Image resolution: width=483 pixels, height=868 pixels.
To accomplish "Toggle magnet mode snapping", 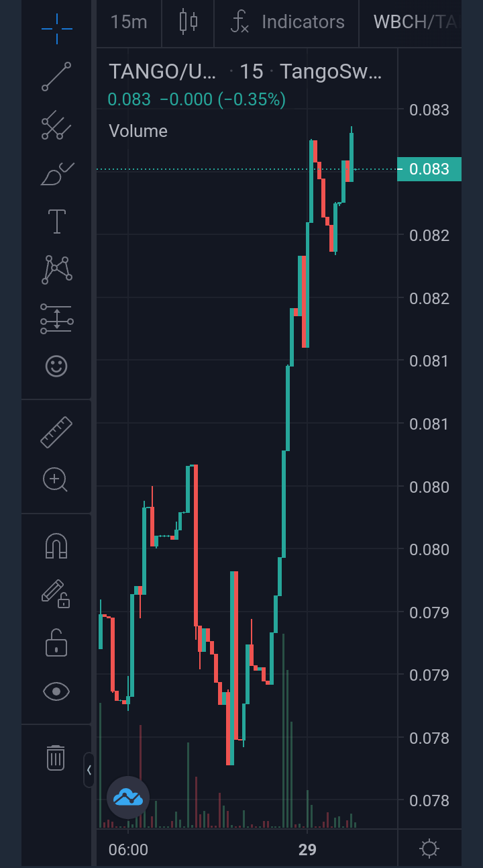I will coord(56,546).
